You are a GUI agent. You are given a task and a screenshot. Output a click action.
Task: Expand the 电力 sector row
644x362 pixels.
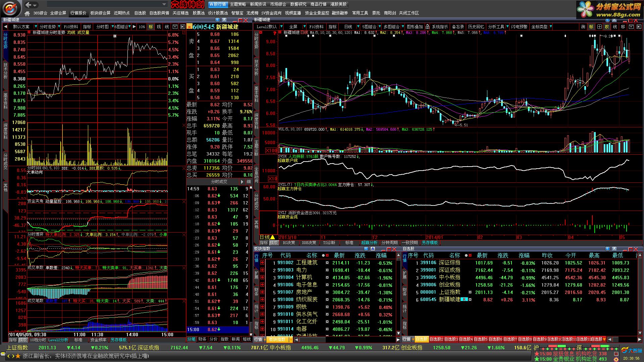coord(262,270)
